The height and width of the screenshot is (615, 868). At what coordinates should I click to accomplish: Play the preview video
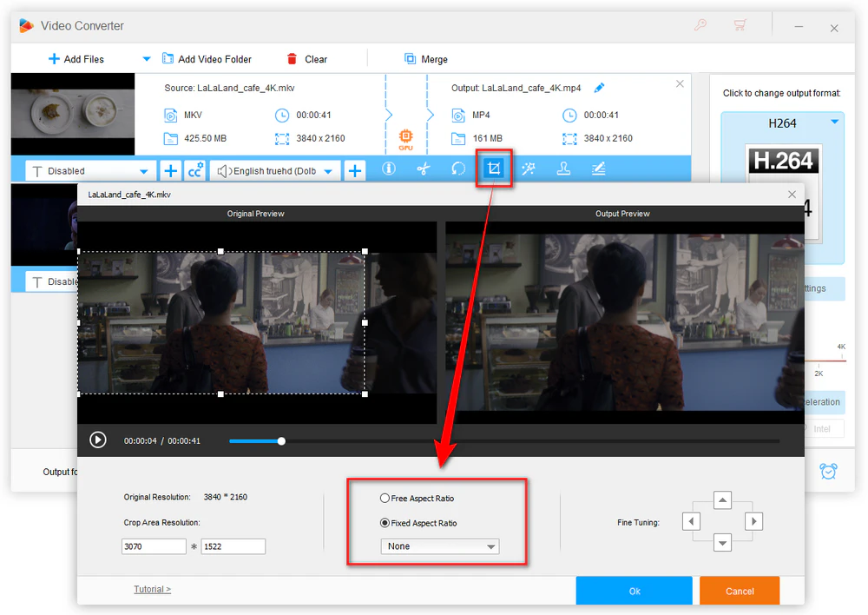98,440
